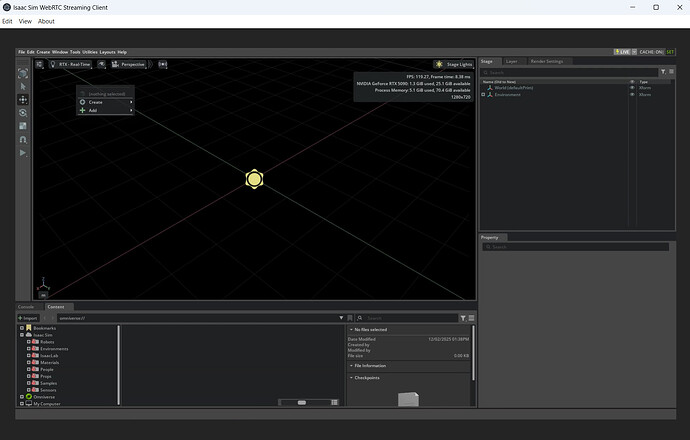Activate the Rotate gizmo tool

[23, 113]
